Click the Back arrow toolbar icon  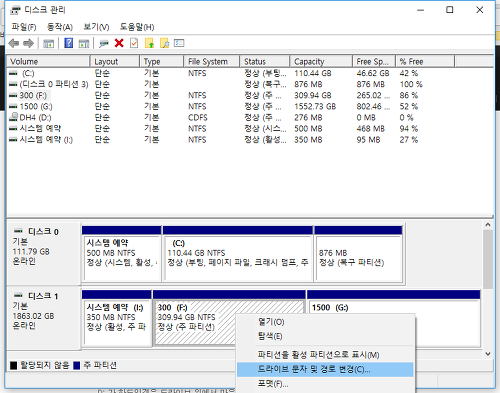14,43
